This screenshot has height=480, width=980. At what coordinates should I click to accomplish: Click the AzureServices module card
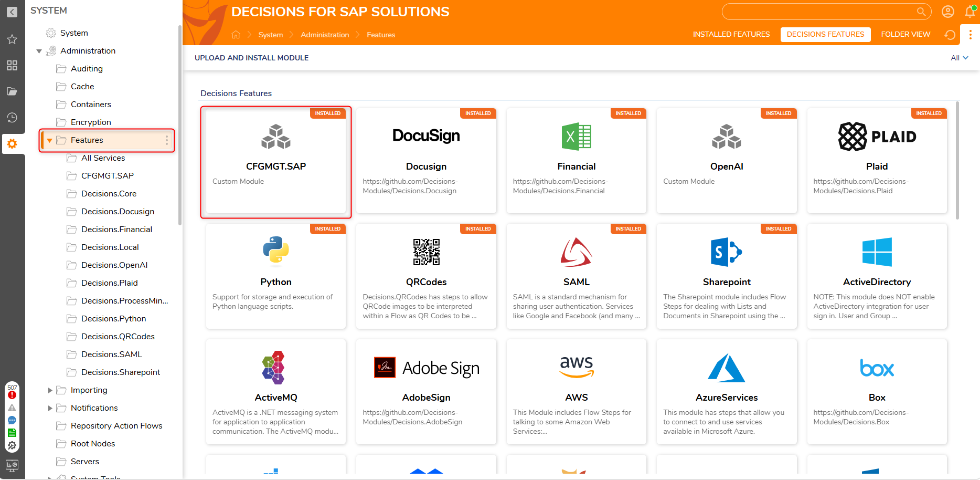click(727, 392)
